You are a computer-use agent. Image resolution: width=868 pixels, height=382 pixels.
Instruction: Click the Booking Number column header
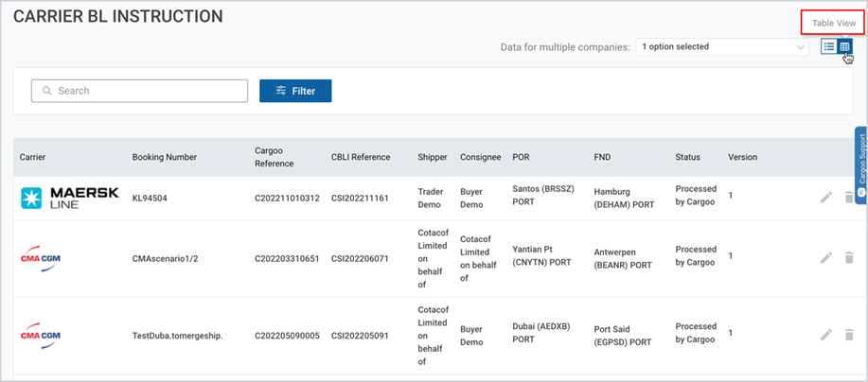point(165,157)
